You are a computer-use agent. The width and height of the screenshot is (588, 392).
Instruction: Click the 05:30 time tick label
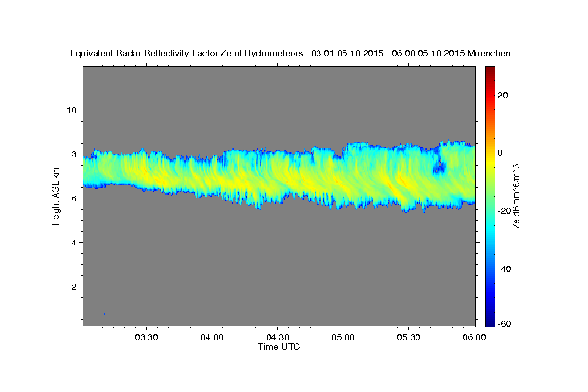[x=409, y=338]
